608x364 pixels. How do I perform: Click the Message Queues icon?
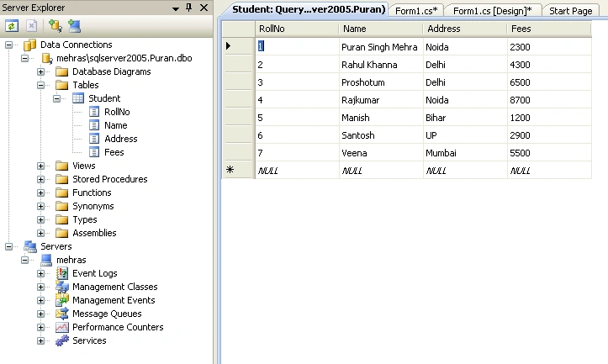(62, 314)
